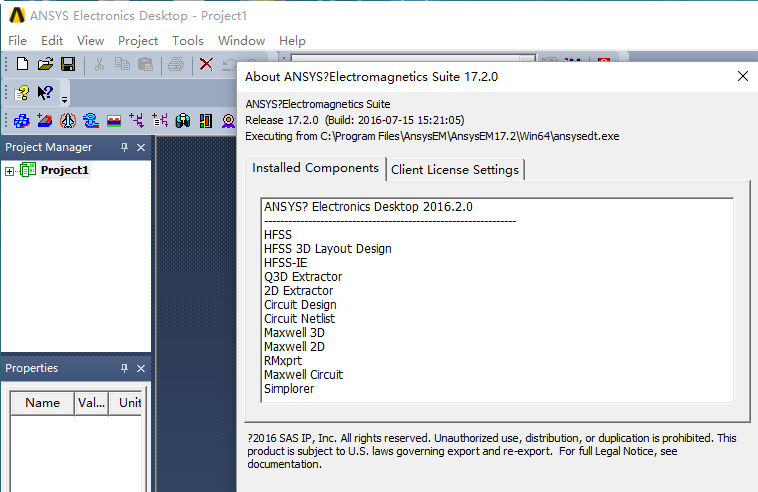758x492 pixels.
Task: Click the 'Executing from' path line
Action: click(432, 136)
